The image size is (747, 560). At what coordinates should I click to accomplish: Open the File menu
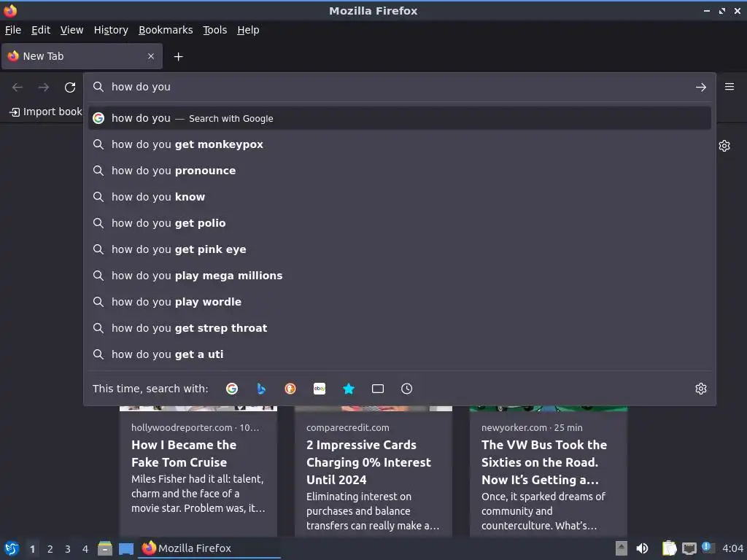pos(13,30)
